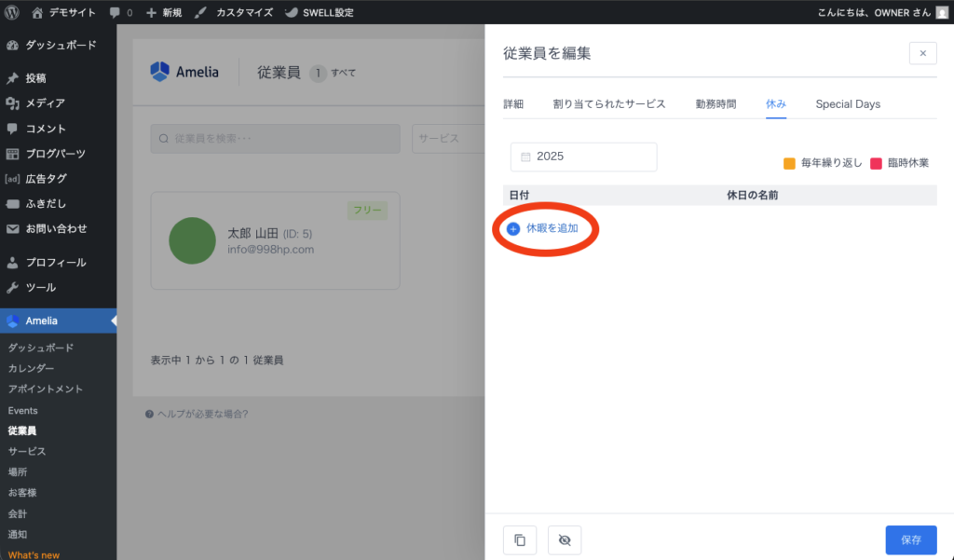This screenshot has height=560, width=954.
Task: Click the green employee avatar circle
Action: [193, 240]
